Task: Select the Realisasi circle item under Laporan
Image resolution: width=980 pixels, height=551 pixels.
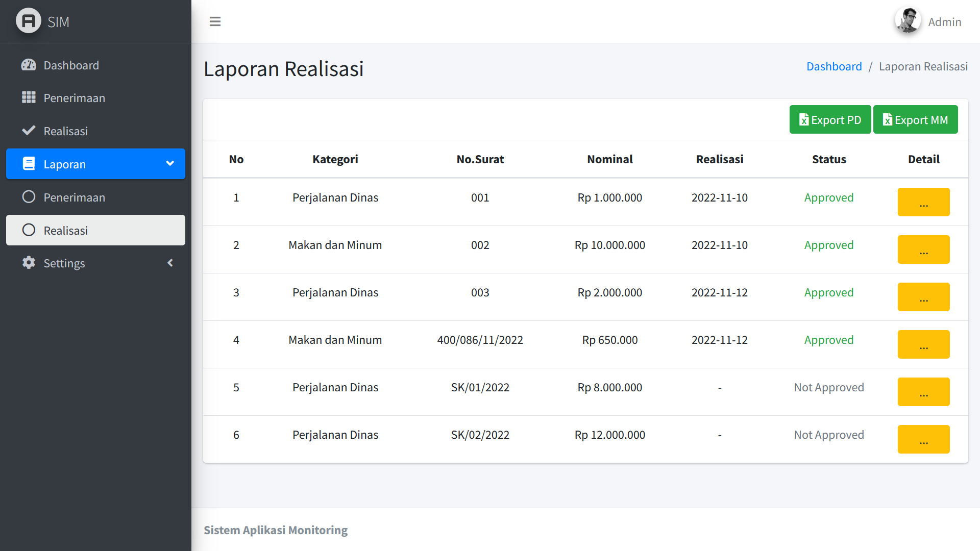Action: 66,231
